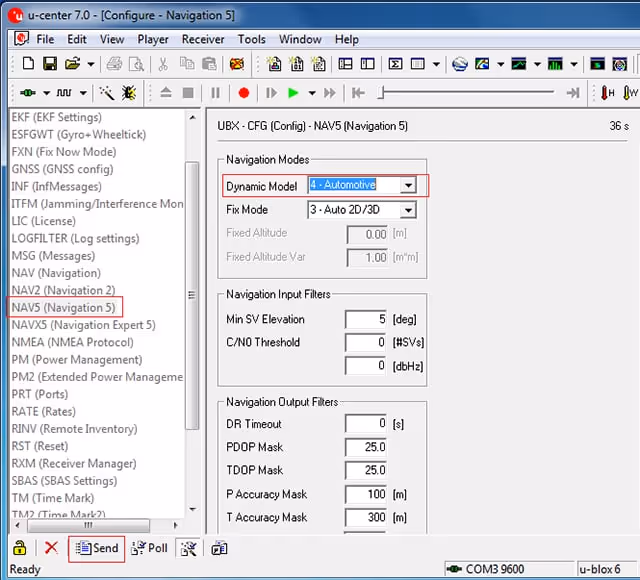The image size is (640, 580).
Task: Click the red Record button
Action: [x=244, y=93]
